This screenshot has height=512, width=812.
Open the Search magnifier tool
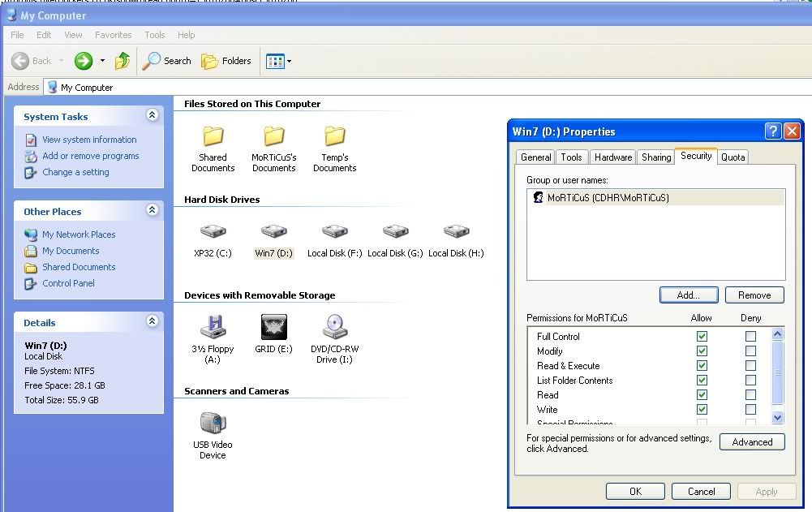167,61
